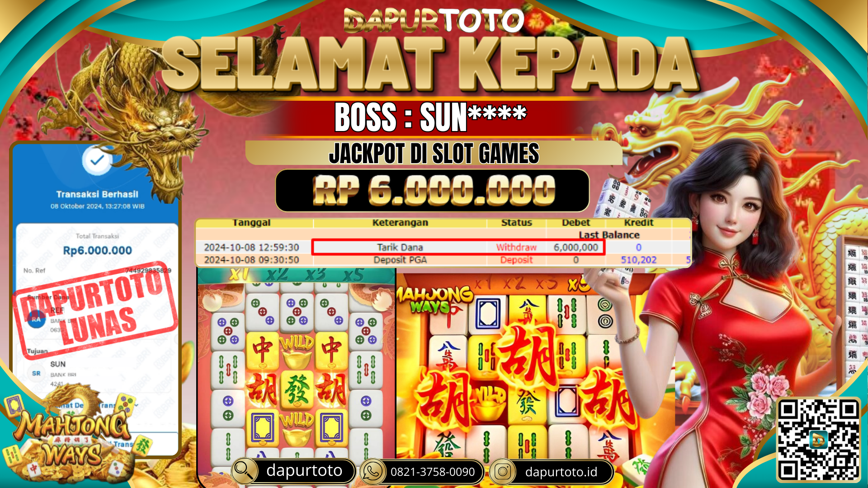Select the Tarik Dana withdraw row

(443, 247)
